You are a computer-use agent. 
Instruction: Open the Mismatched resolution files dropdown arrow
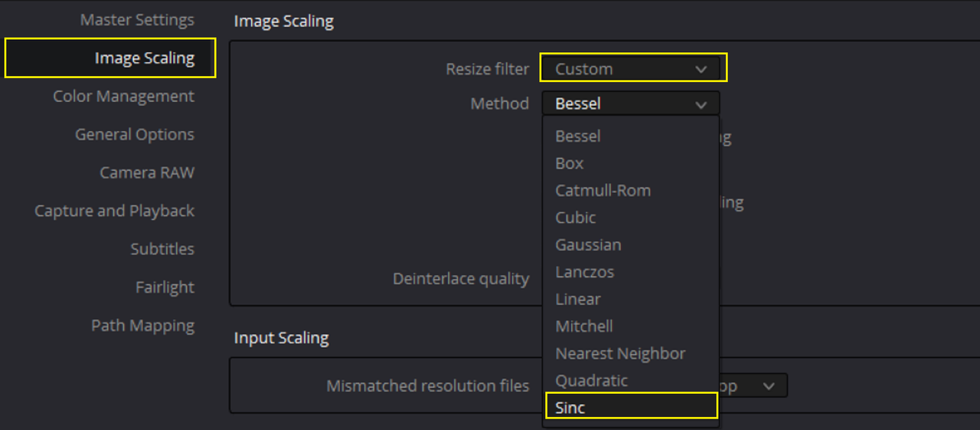pyautogui.click(x=769, y=386)
